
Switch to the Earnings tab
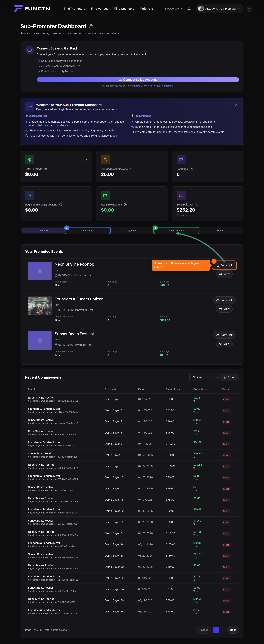point(88,231)
